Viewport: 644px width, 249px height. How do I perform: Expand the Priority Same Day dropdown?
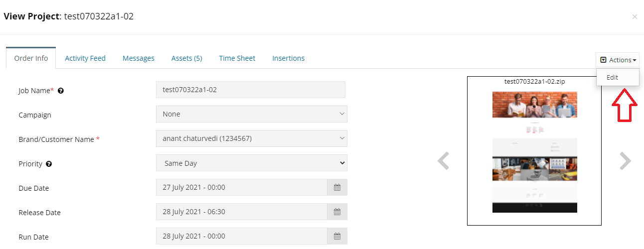pyautogui.click(x=252, y=163)
